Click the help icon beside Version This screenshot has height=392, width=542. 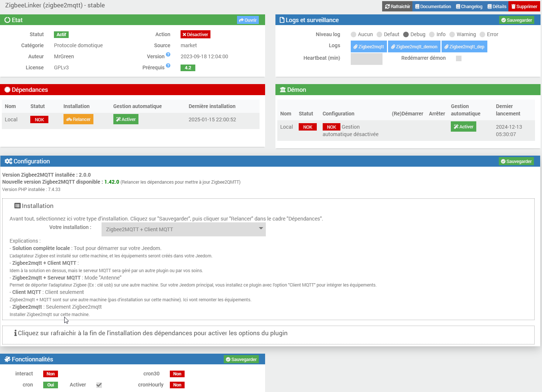tap(168, 55)
